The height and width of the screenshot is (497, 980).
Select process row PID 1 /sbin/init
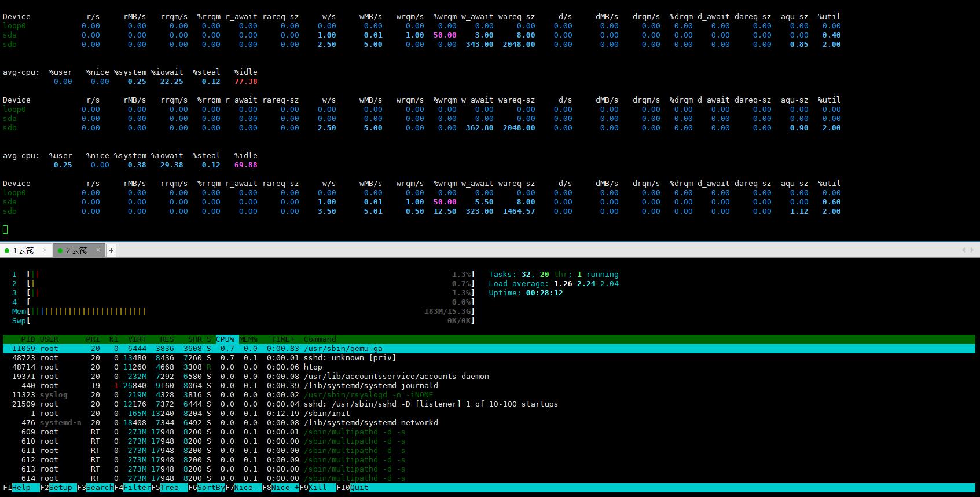(489, 414)
